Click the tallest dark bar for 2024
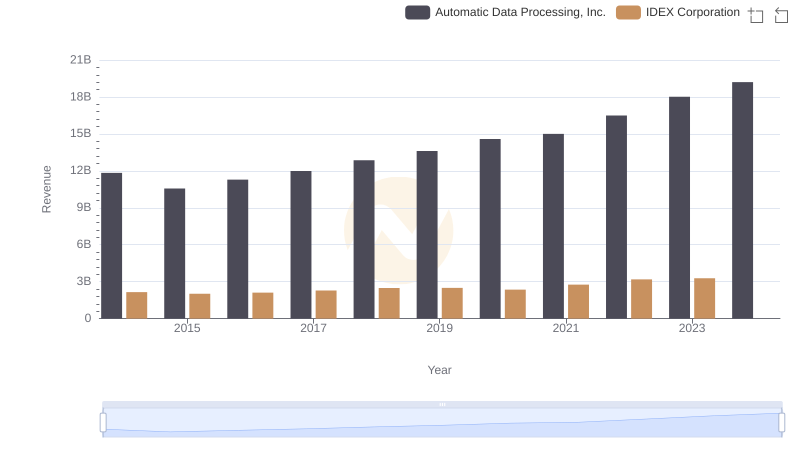This screenshot has width=800, height=461. pyautogui.click(x=742, y=200)
